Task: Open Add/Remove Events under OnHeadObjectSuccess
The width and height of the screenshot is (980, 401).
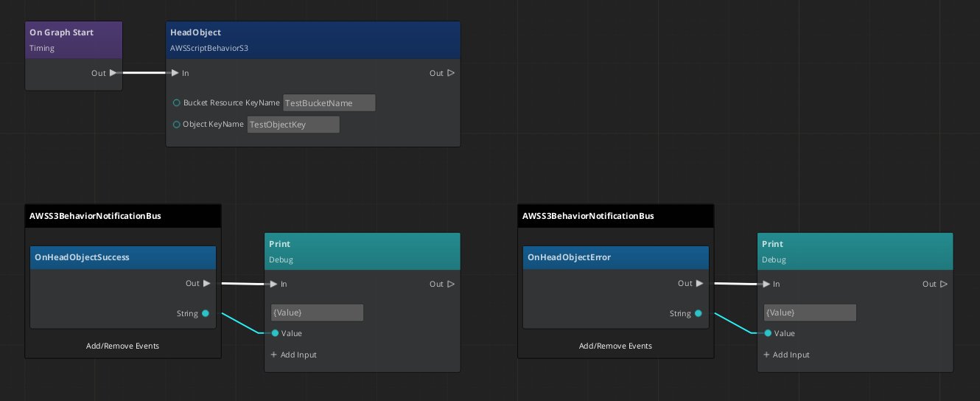Action: pos(122,346)
